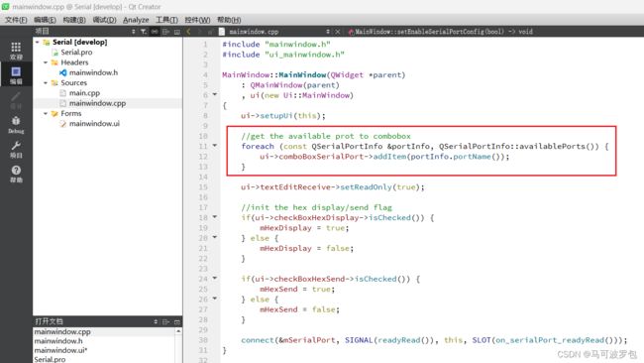Open the Design mode pencil icon
This screenshot has height=363, width=644.
pos(16,100)
